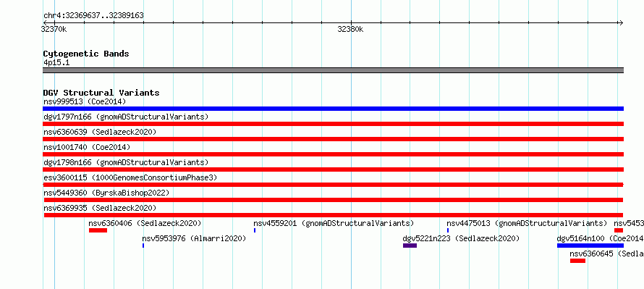
Task: Click the small red nsv6360406 variant bar
Action: click(98, 230)
